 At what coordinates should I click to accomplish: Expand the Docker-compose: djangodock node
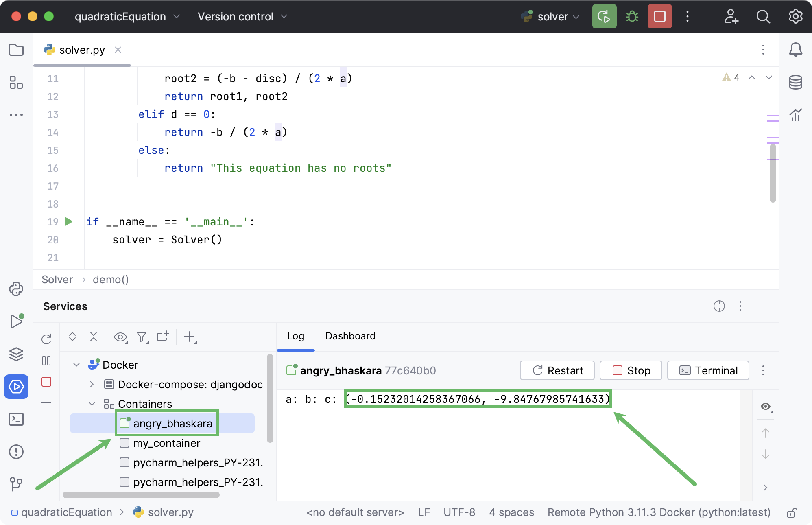[x=92, y=384]
